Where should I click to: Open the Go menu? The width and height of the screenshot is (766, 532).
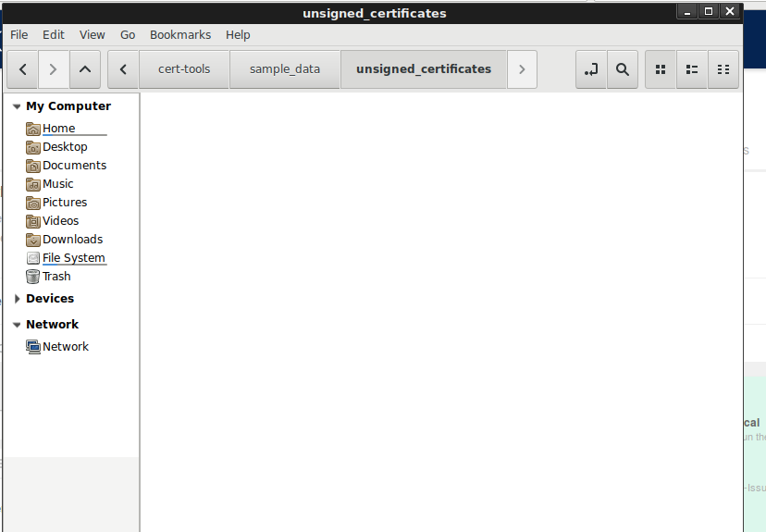coord(128,35)
